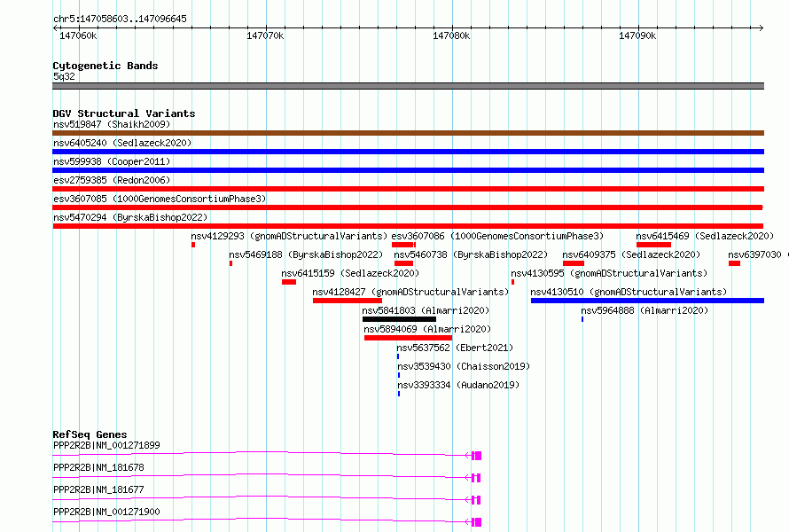
Task: Click the nsv5470294 (ByrskaBishop2022) label
Action: 130,217
